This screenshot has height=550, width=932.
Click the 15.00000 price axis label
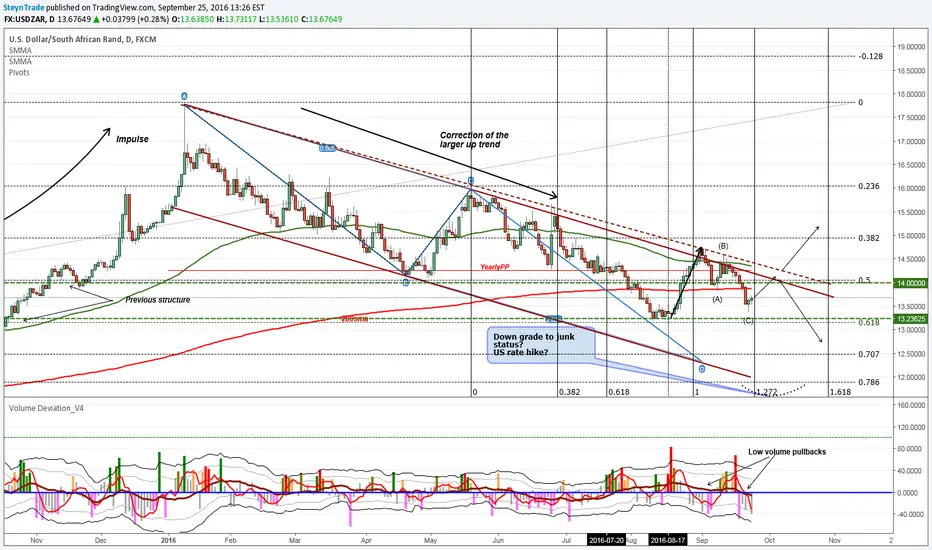pos(911,235)
